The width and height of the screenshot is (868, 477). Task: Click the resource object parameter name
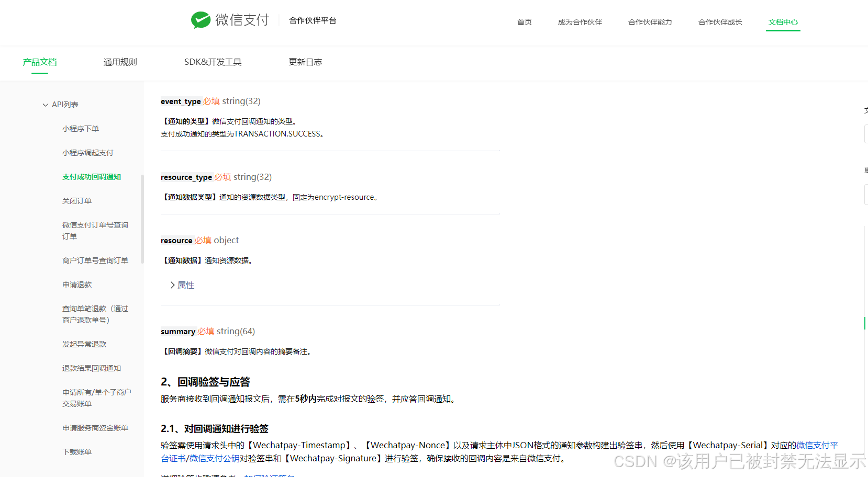176,241
